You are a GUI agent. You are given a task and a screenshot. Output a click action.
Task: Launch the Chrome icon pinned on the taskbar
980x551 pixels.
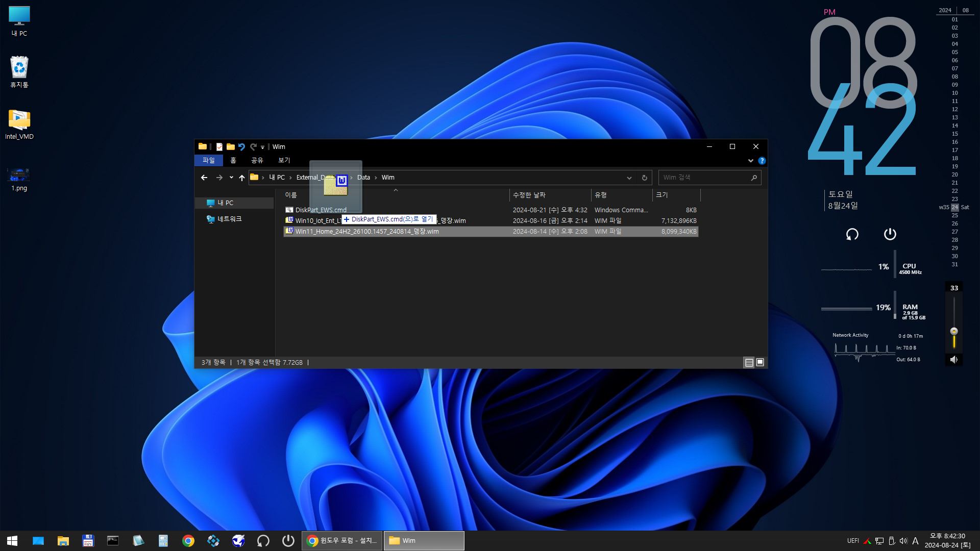point(188,541)
